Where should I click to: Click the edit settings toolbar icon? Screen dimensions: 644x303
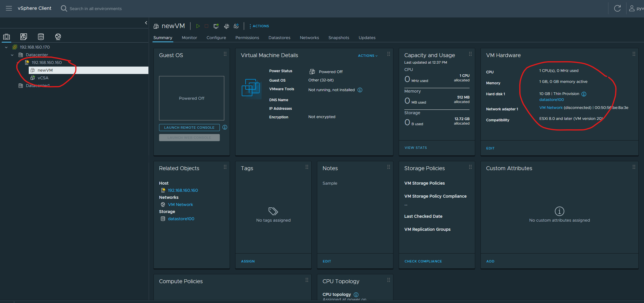coord(226,26)
